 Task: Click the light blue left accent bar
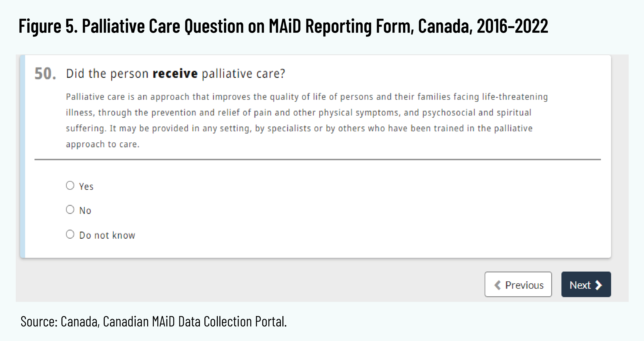click(x=23, y=156)
